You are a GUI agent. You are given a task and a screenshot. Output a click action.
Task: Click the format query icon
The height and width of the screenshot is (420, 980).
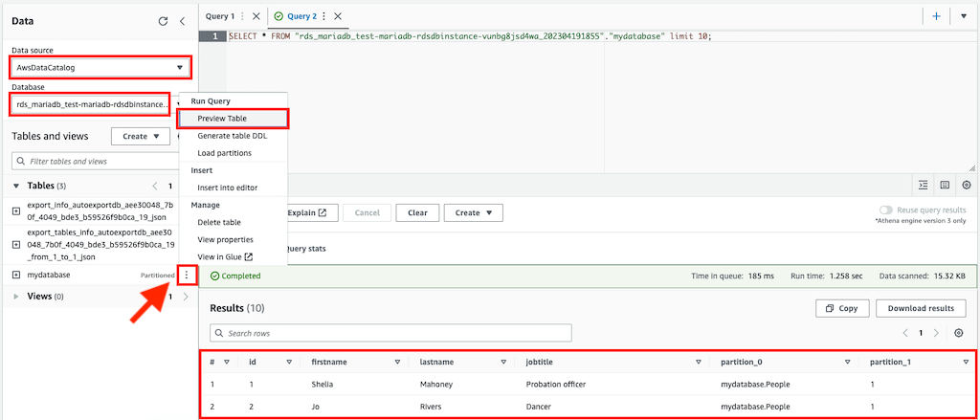tap(923, 185)
